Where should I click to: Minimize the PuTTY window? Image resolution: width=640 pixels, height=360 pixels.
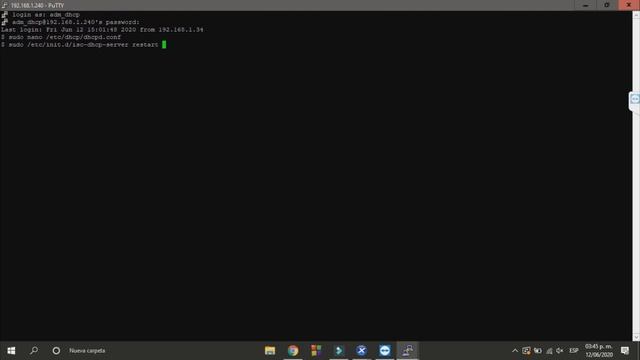click(x=586, y=5)
